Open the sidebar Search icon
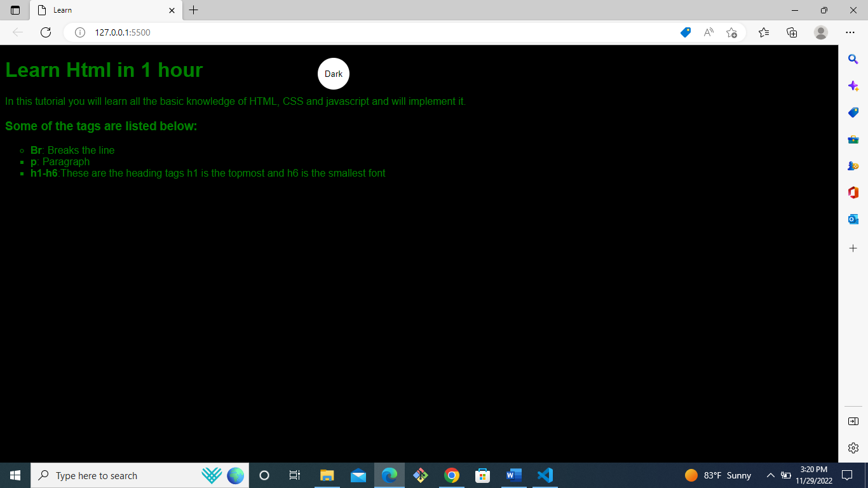 [853, 59]
